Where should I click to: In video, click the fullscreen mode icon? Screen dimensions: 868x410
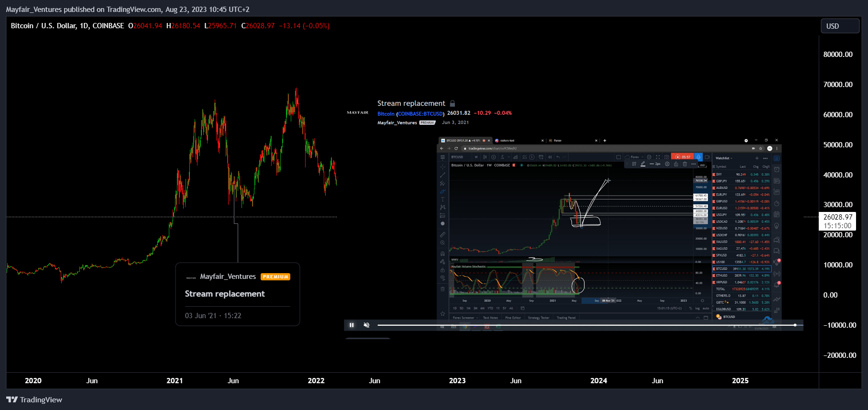pyautogui.click(x=658, y=157)
